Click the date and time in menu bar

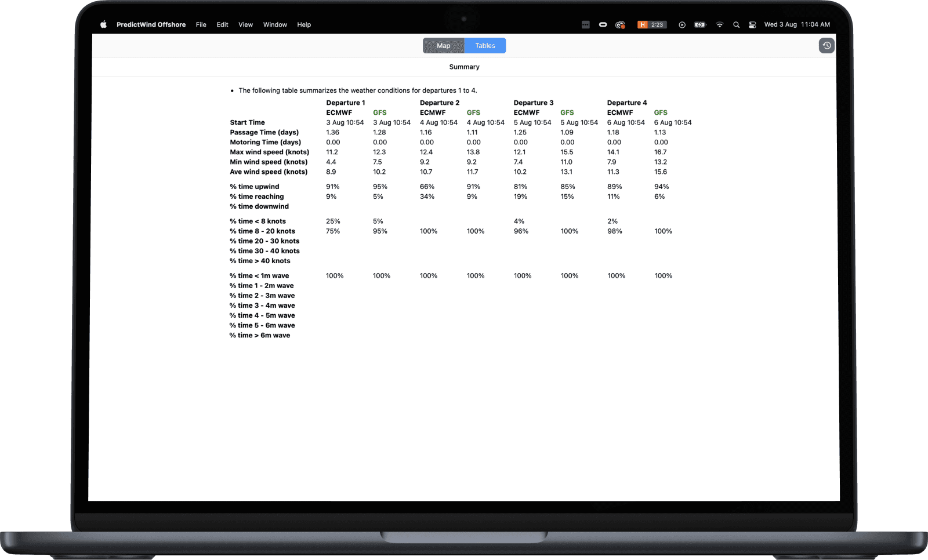tap(797, 24)
